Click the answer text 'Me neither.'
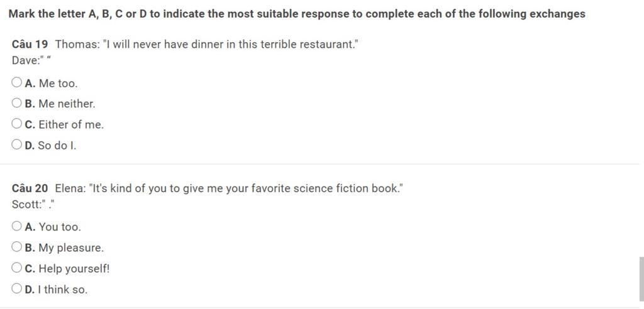Screen dimensions: 644x309 [x=67, y=104]
